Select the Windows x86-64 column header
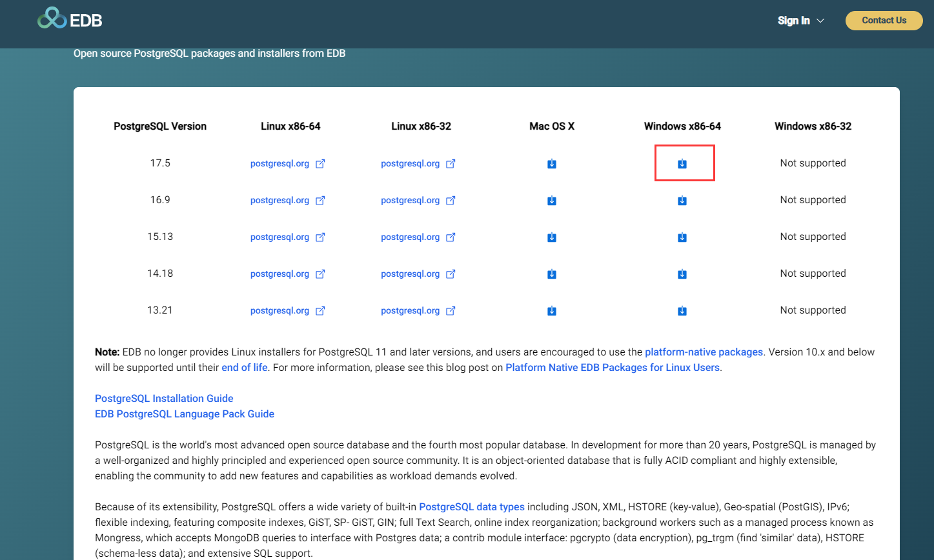This screenshot has height=560, width=934. coord(682,126)
